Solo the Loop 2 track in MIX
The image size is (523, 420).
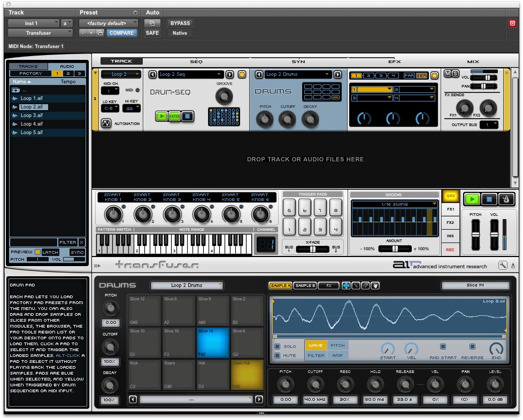(455, 73)
